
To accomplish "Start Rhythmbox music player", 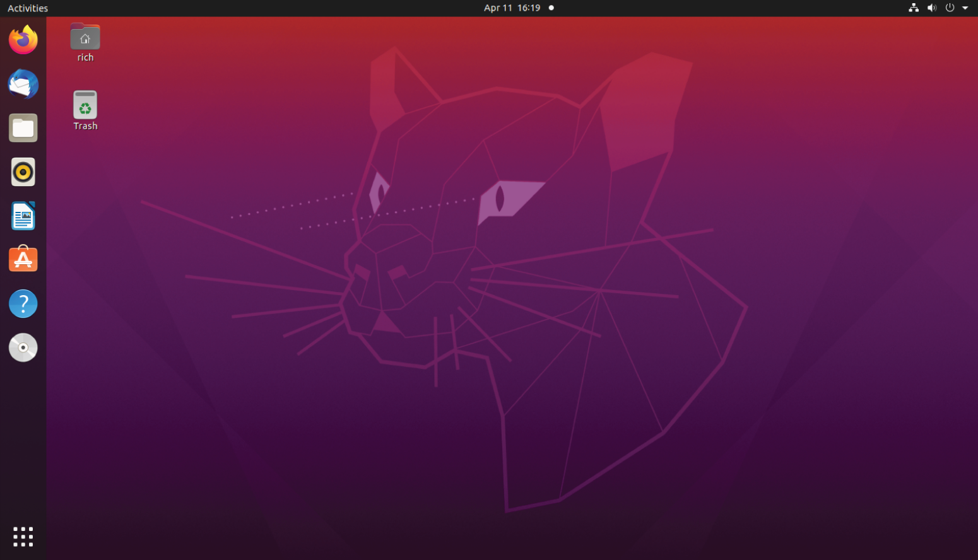I will 23,172.
